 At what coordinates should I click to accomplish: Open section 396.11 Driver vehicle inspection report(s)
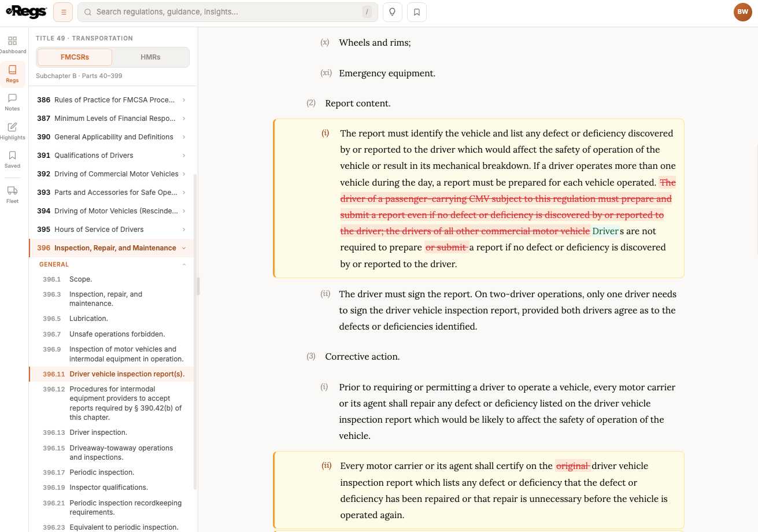pyautogui.click(x=111, y=374)
